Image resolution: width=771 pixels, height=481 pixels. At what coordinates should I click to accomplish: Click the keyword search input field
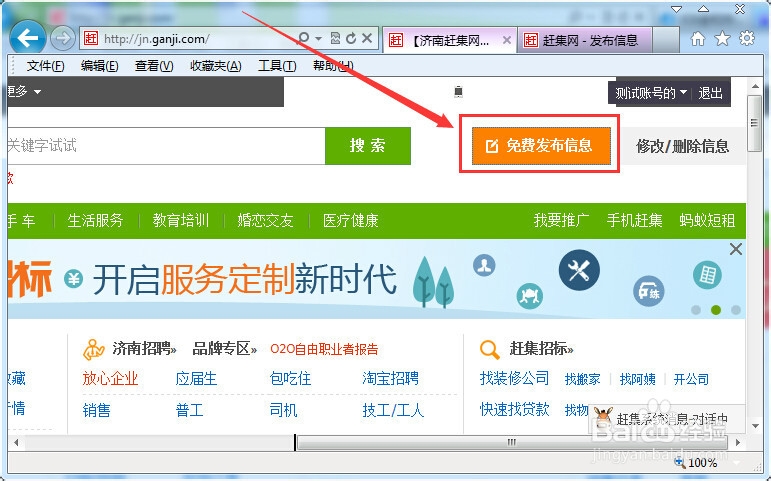point(166,146)
